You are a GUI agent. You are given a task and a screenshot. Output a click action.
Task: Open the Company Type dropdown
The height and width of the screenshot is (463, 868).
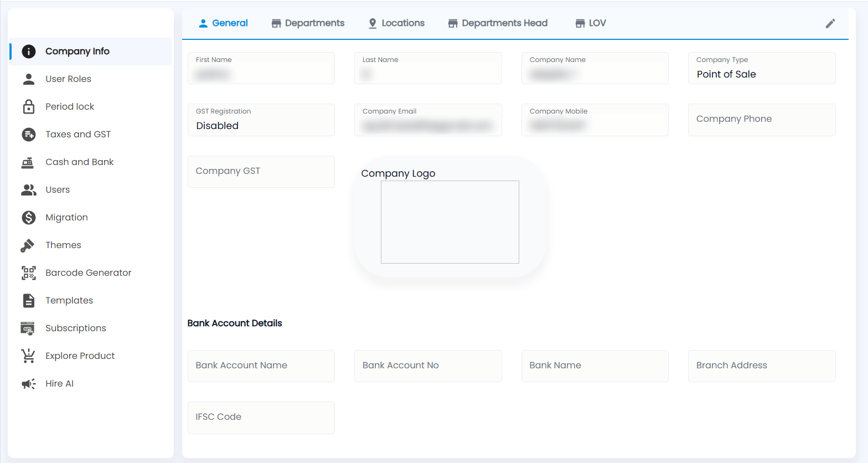click(762, 68)
